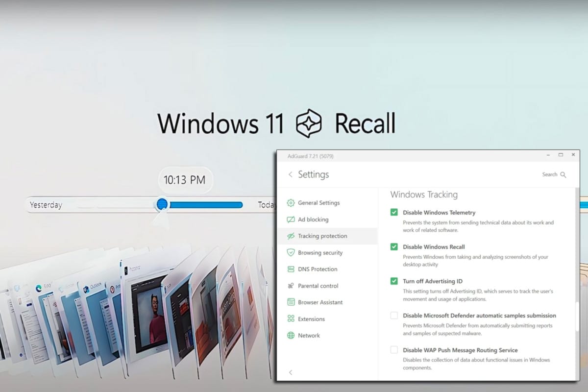The height and width of the screenshot is (392, 588).
Task: Click the Windows 11 Recall logo icon
Action: pos(309,123)
